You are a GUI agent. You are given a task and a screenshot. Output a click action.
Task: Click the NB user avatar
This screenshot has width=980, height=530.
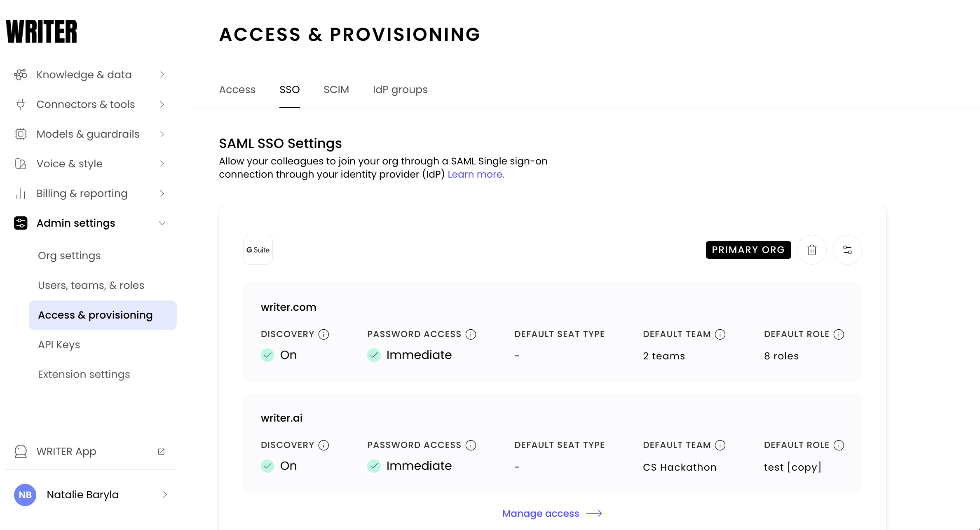click(x=25, y=495)
